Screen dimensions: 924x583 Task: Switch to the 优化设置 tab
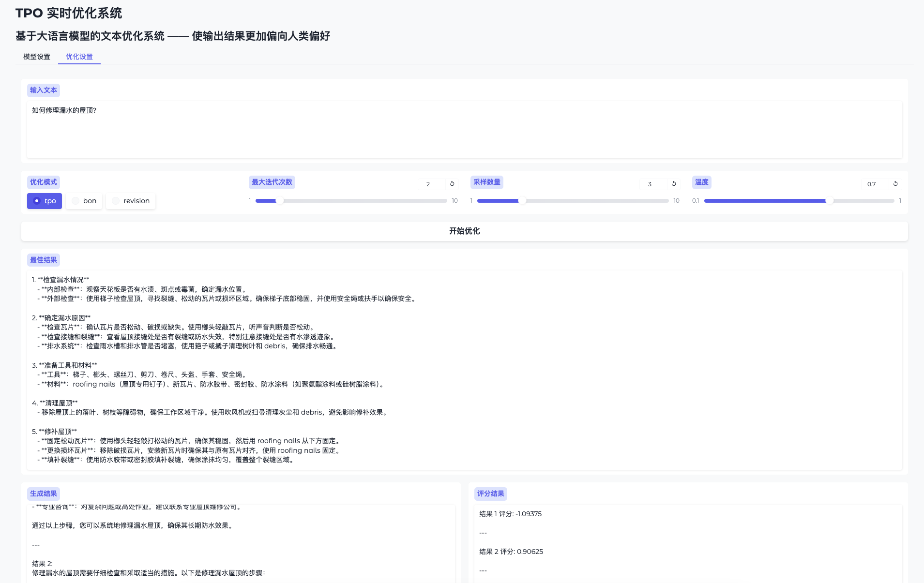coord(79,57)
